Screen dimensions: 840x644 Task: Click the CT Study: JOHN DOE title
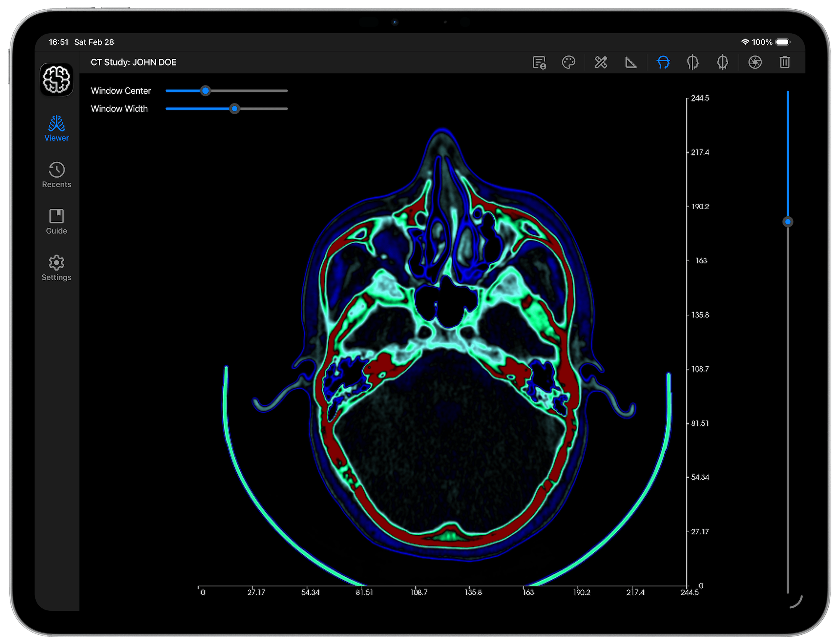[x=134, y=62]
